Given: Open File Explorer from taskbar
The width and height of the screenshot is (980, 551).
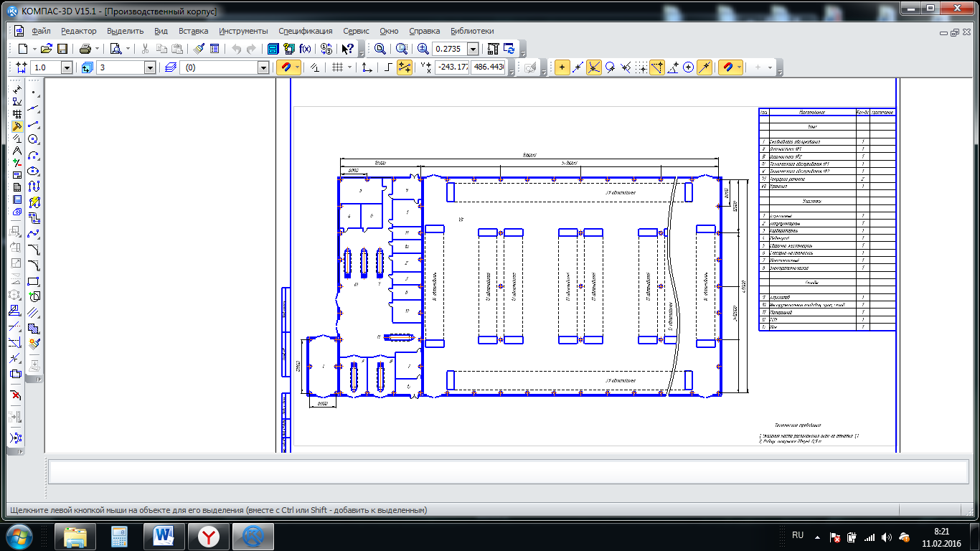Looking at the screenshot, I should [x=75, y=536].
